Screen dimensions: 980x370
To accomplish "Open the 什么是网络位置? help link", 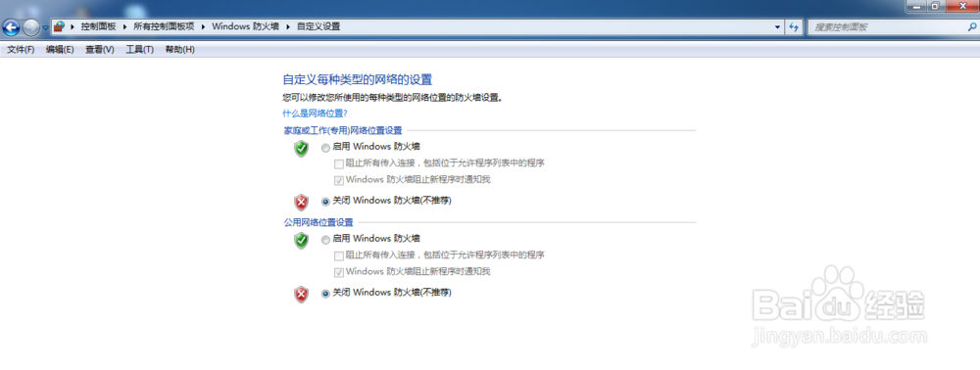I will click(315, 113).
